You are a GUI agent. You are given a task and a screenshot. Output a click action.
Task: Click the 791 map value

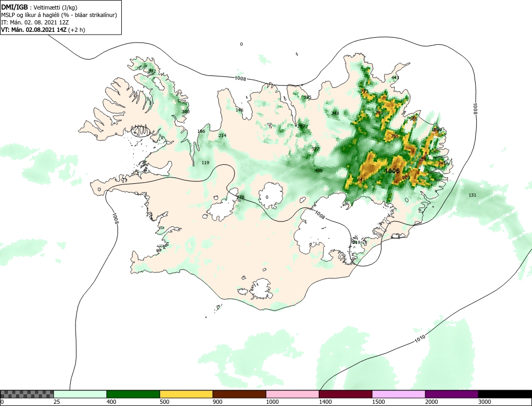tap(379, 113)
